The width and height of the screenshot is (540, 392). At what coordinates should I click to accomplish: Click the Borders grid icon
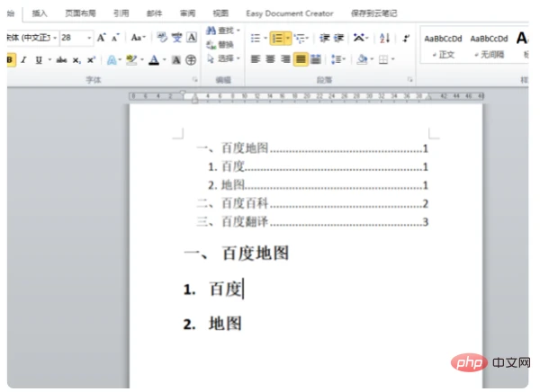click(x=383, y=60)
